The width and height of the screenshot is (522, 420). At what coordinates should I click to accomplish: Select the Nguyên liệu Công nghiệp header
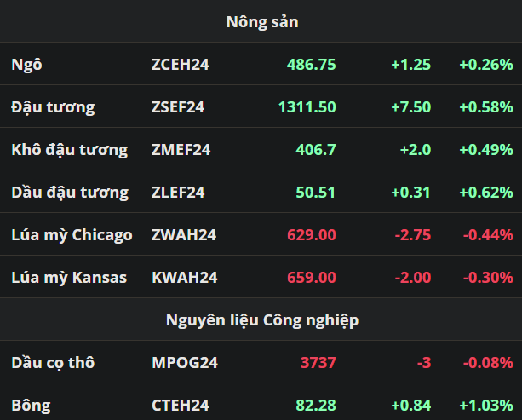(x=261, y=320)
